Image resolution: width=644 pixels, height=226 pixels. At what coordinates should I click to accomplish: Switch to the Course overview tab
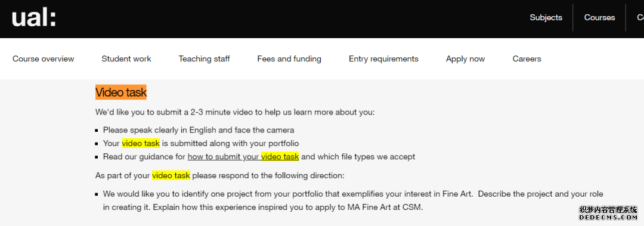tap(43, 59)
